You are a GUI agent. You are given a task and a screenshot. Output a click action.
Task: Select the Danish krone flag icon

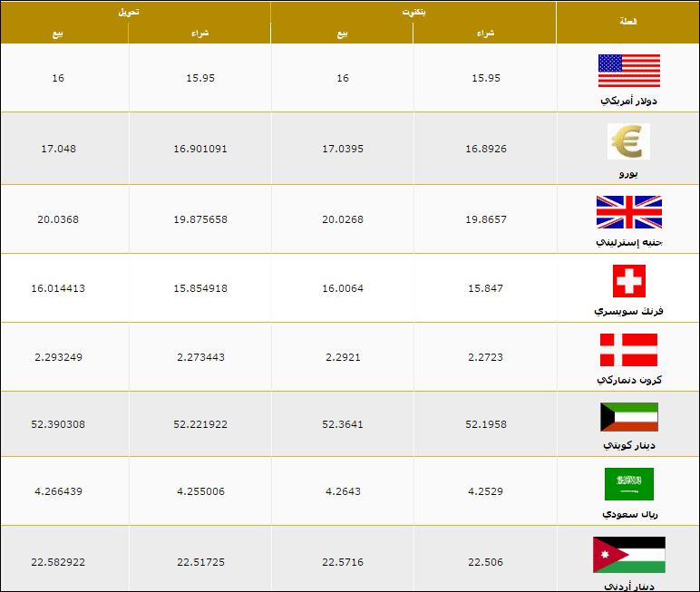tap(628, 350)
